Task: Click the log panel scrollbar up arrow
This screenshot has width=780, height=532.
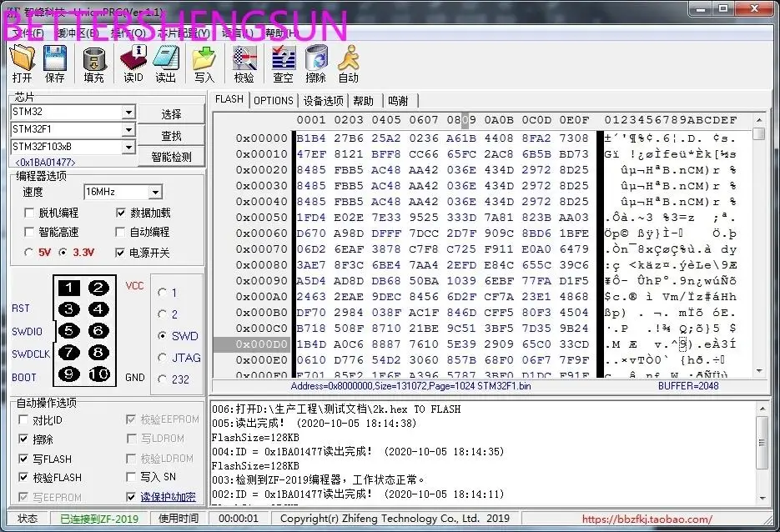Action: click(x=762, y=409)
